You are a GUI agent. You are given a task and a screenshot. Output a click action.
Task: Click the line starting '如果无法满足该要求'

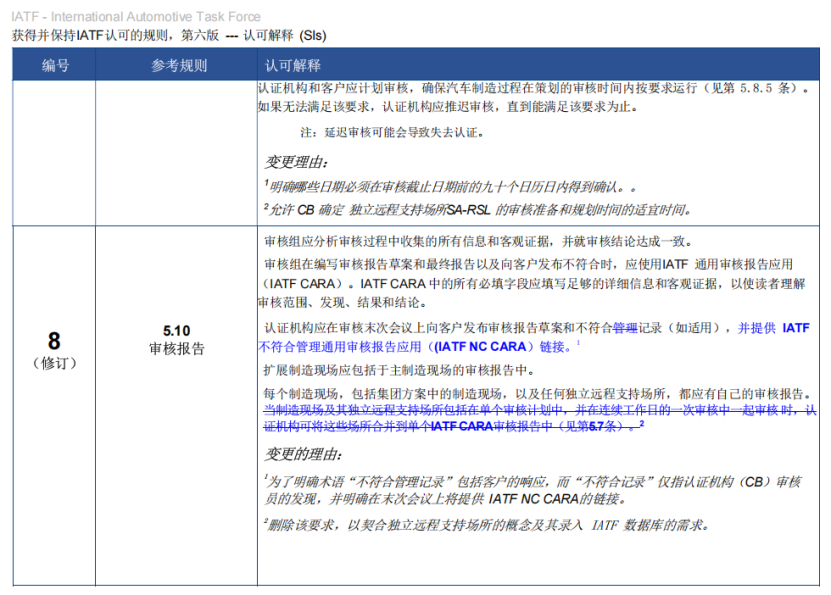pos(448,107)
